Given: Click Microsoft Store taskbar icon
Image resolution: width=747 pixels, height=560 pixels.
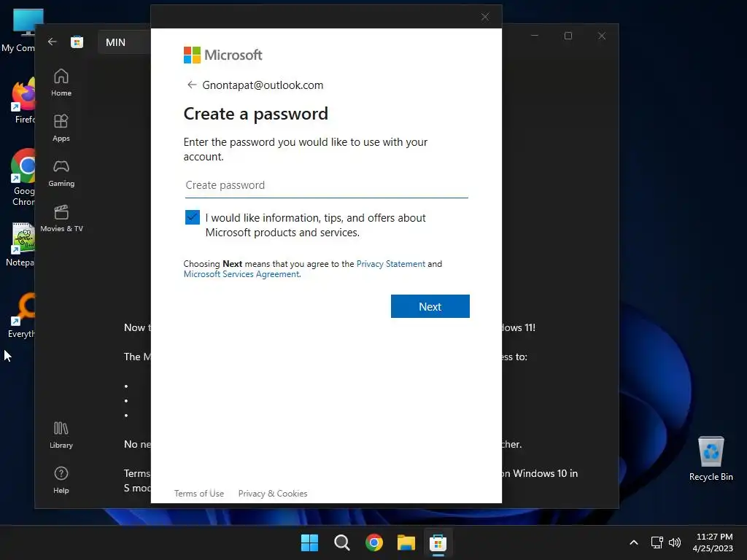Looking at the screenshot, I should pos(438,542).
